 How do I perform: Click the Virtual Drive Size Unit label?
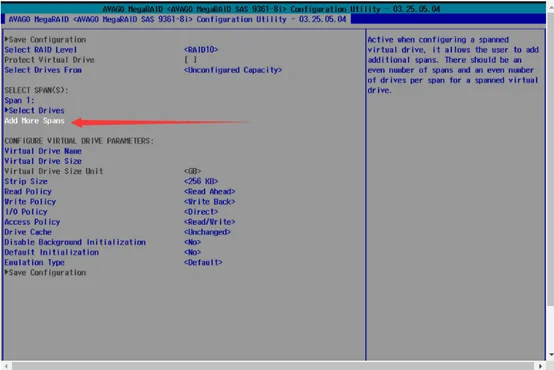click(54, 171)
